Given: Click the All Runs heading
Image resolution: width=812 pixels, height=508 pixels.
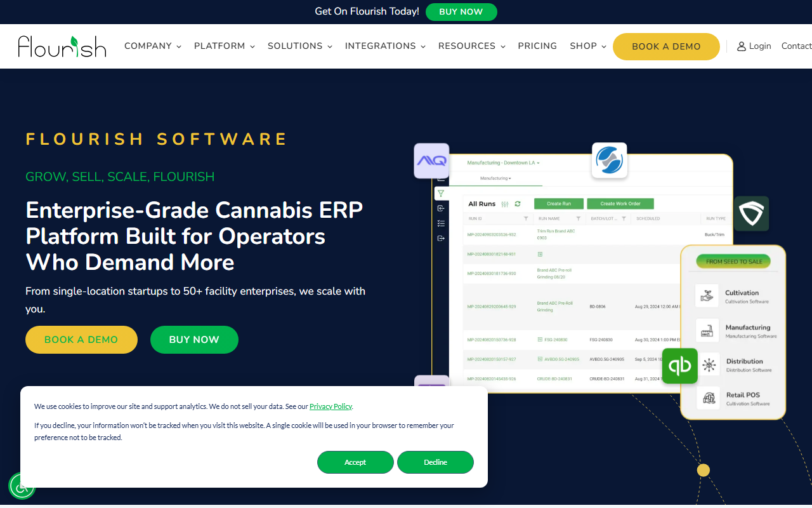Looking at the screenshot, I should tap(481, 204).
